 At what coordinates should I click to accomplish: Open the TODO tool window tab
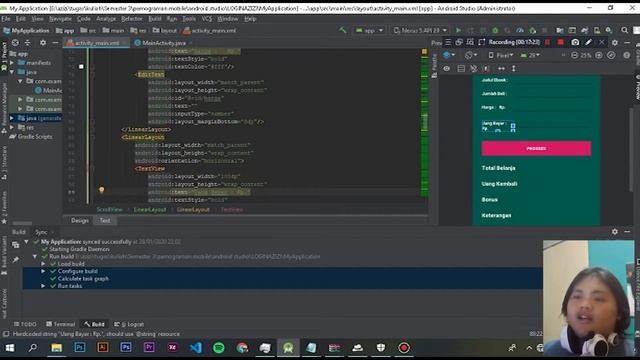coord(25,324)
